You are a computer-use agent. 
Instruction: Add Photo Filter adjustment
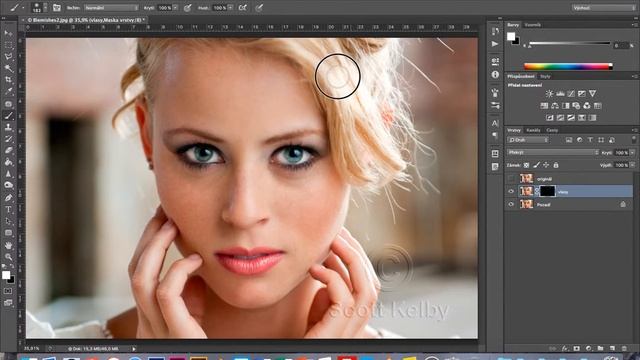[576, 106]
